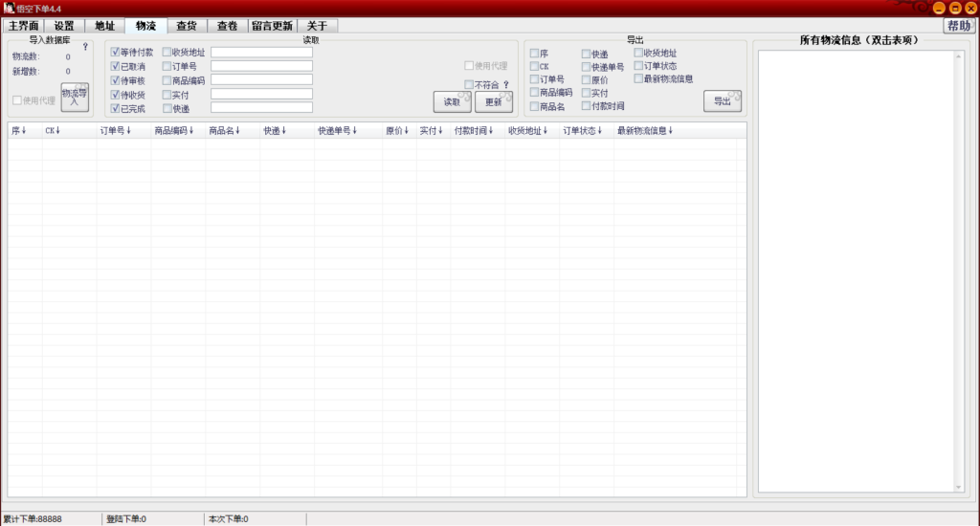This screenshot has height=526, width=980.
Task: Toggle the 已取消 checkbox
Action: [116, 67]
